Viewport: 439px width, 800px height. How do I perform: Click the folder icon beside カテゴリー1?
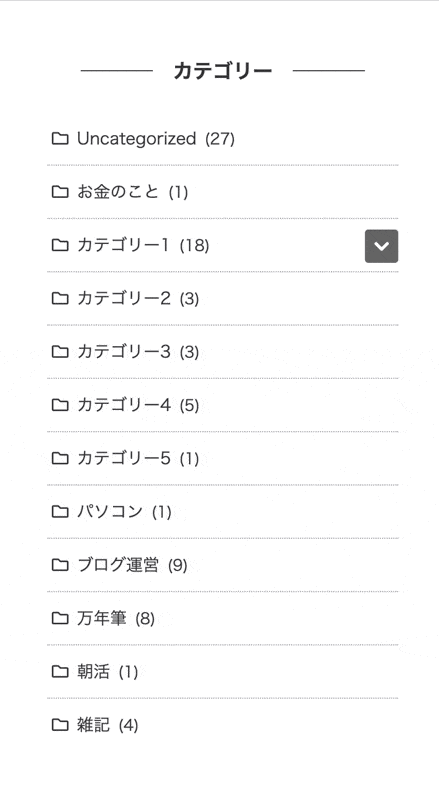60,245
